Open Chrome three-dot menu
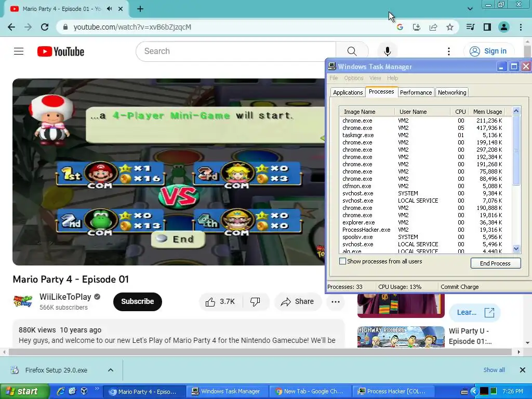The width and height of the screenshot is (532, 399). click(521, 27)
